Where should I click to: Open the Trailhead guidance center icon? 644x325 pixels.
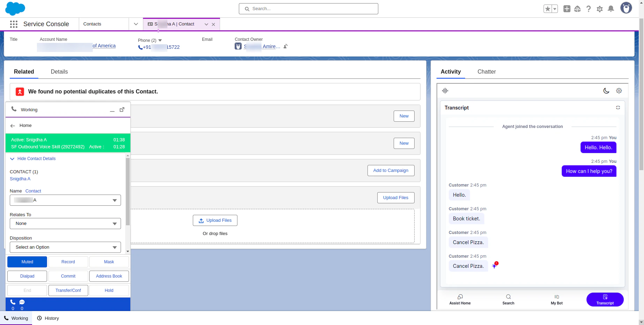[x=577, y=9]
